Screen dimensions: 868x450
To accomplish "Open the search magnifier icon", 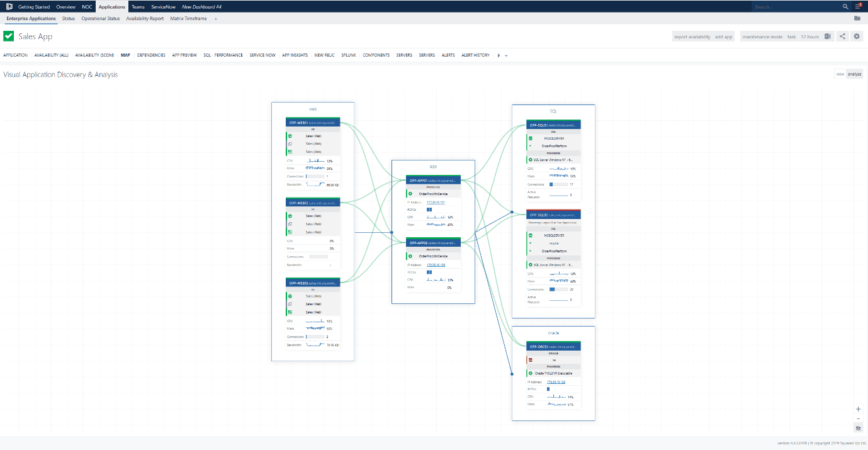I will (x=845, y=7).
